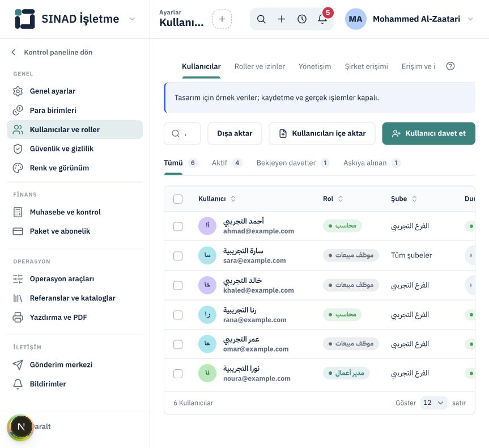
Task: Click the dashed plus button beside page title
Action: click(222, 19)
